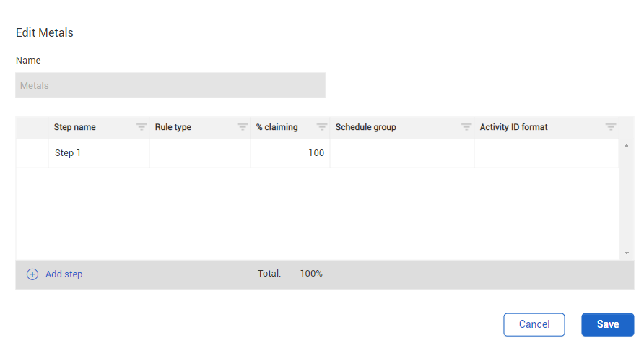Click the plus circle Add step icon
Image resolution: width=644 pixels, height=356 pixels.
(x=32, y=274)
